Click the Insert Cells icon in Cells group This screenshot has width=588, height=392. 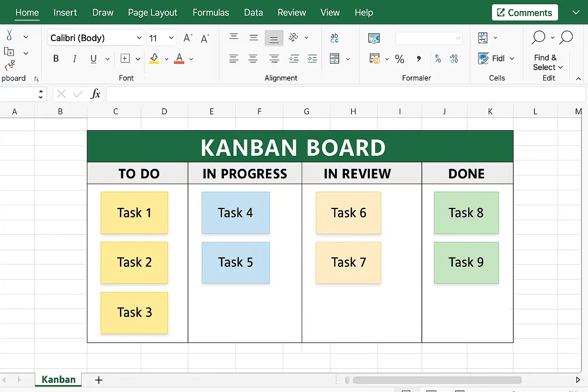(x=483, y=38)
